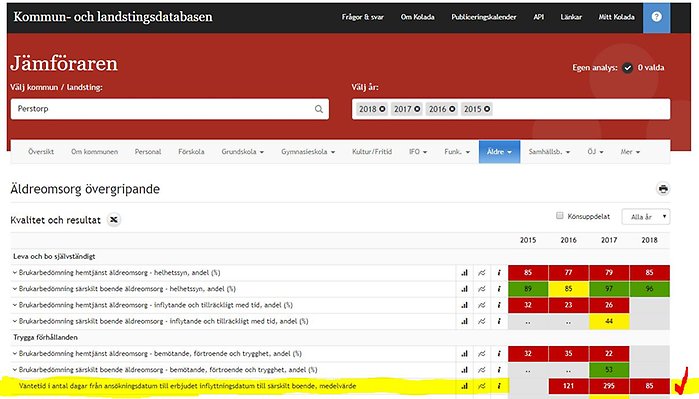The image size is (699, 399).
Task: Open the Om Kolada link
Action: click(x=417, y=17)
